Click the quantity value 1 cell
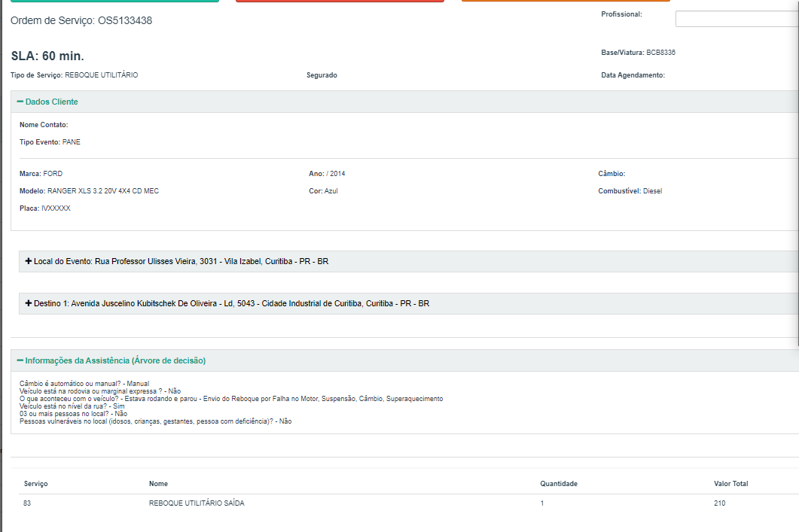Viewport: 799px width, 532px height. [542, 503]
